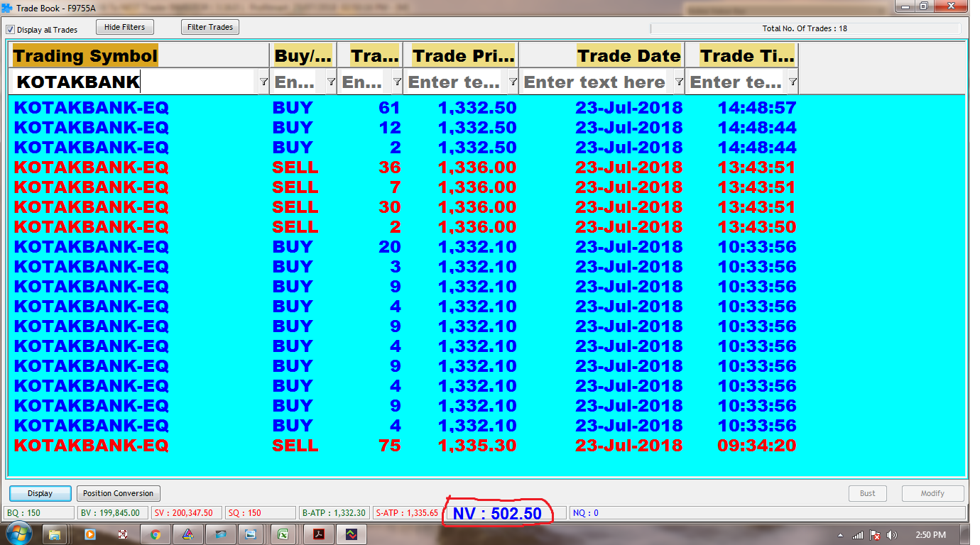980x545 pixels.
Task: Click the 13:43:50 trade time cell
Action: (x=756, y=227)
